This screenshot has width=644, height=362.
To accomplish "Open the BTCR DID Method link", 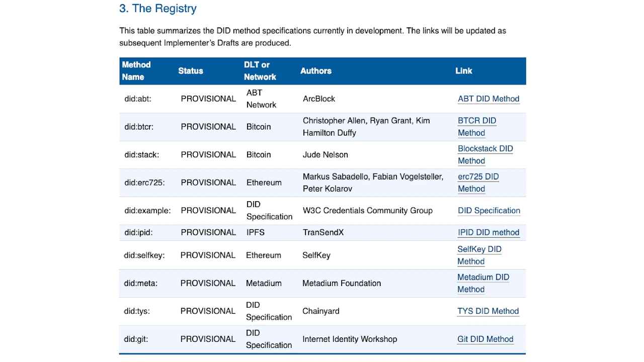I will pyautogui.click(x=477, y=127).
